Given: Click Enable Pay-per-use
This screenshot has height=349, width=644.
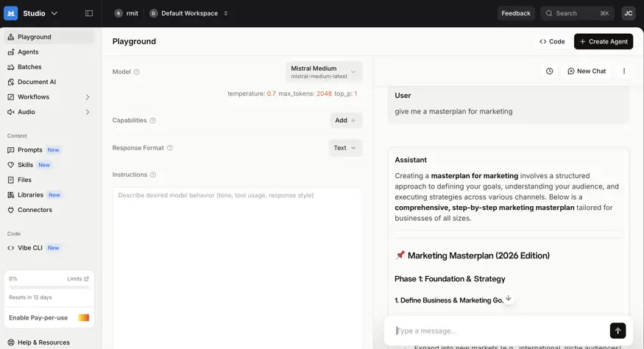Looking at the screenshot, I should click(x=49, y=318).
